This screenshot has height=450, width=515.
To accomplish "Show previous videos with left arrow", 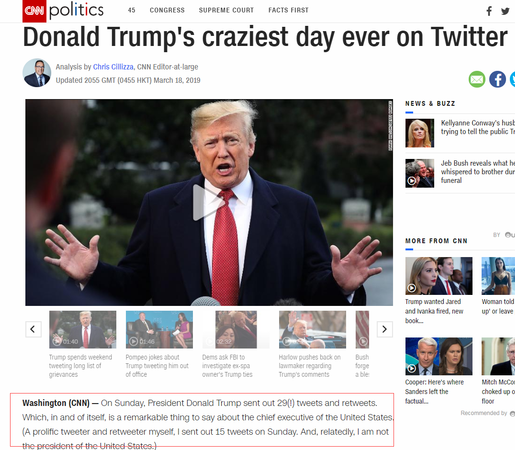I will pyautogui.click(x=33, y=329).
